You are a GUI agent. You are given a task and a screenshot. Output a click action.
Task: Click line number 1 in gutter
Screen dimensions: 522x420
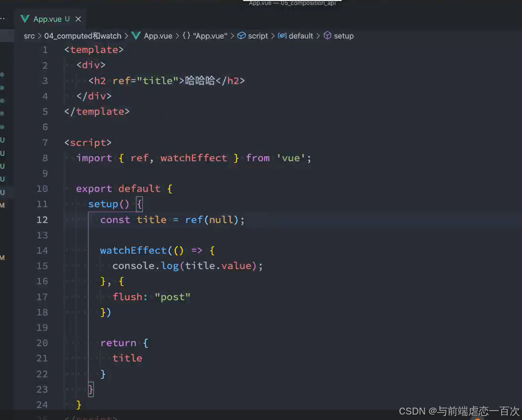45,50
